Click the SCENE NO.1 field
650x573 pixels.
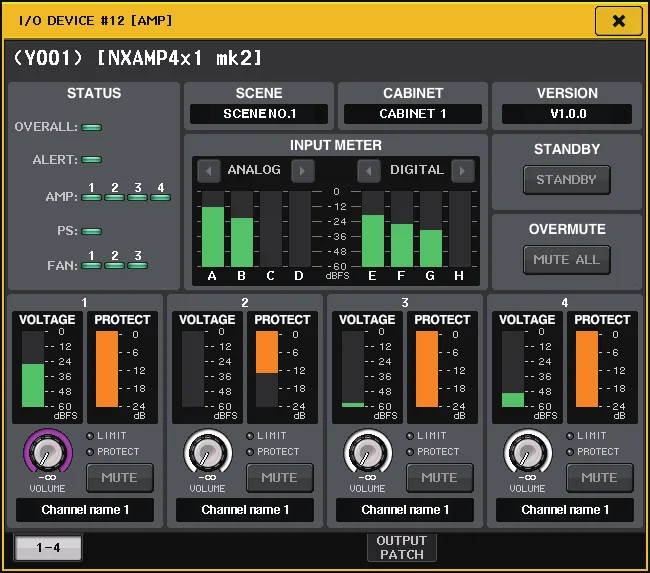coord(259,114)
